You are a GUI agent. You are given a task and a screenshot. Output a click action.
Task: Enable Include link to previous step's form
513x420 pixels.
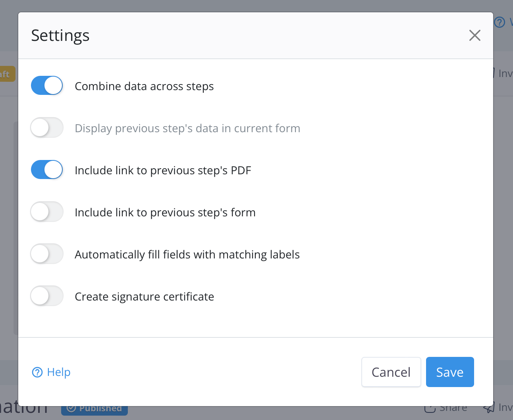coord(47,212)
